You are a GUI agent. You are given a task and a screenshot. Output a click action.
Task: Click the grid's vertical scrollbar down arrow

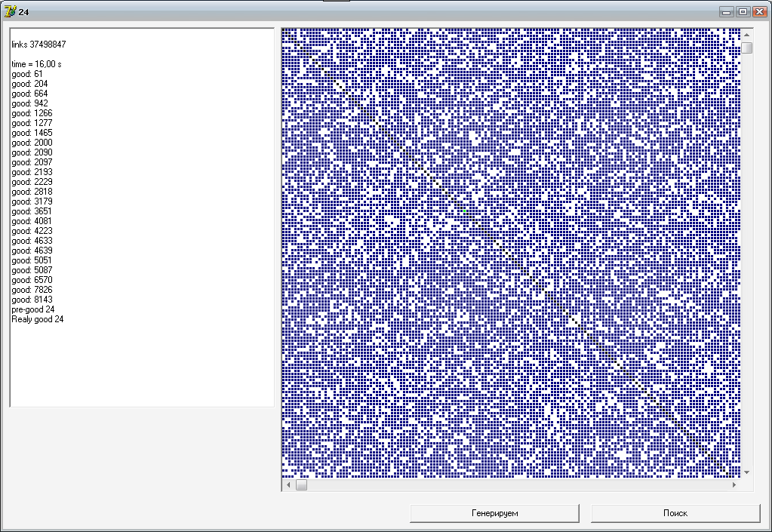point(746,472)
